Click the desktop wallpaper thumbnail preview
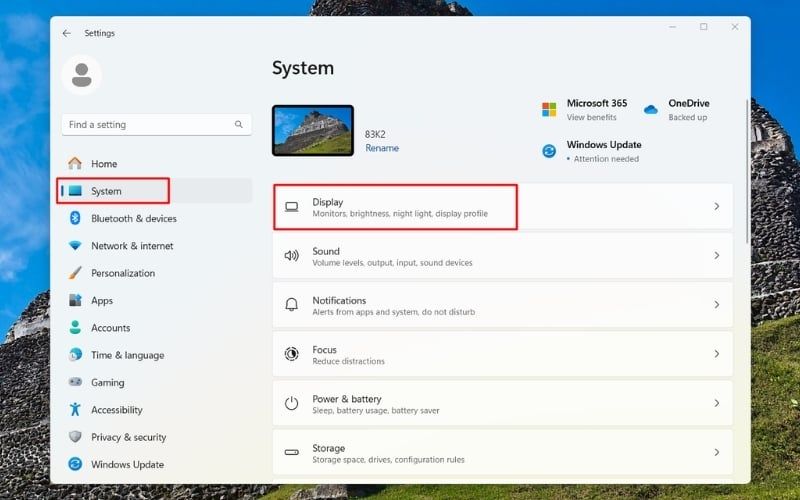This screenshot has height=500, width=800. coord(313,131)
